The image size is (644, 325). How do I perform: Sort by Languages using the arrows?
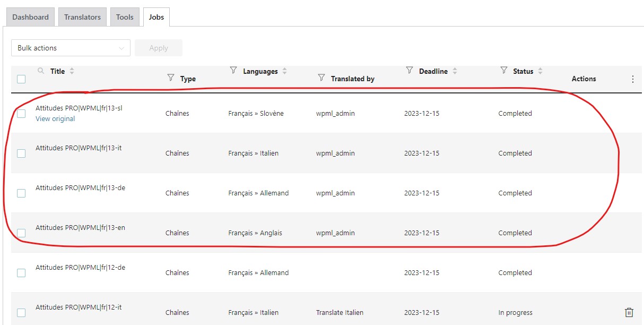285,71
